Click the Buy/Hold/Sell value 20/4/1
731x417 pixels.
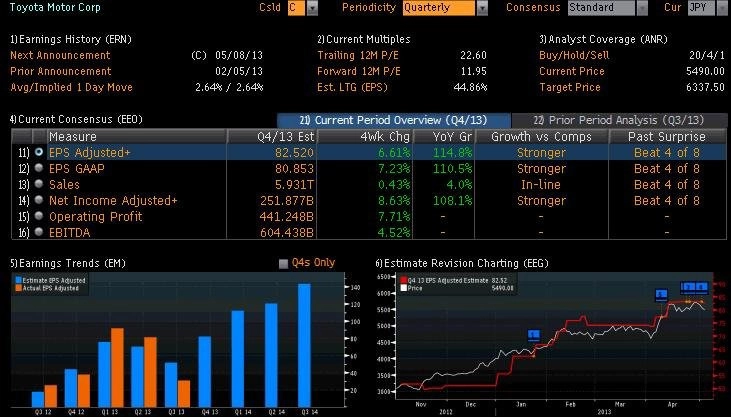(x=707, y=55)
